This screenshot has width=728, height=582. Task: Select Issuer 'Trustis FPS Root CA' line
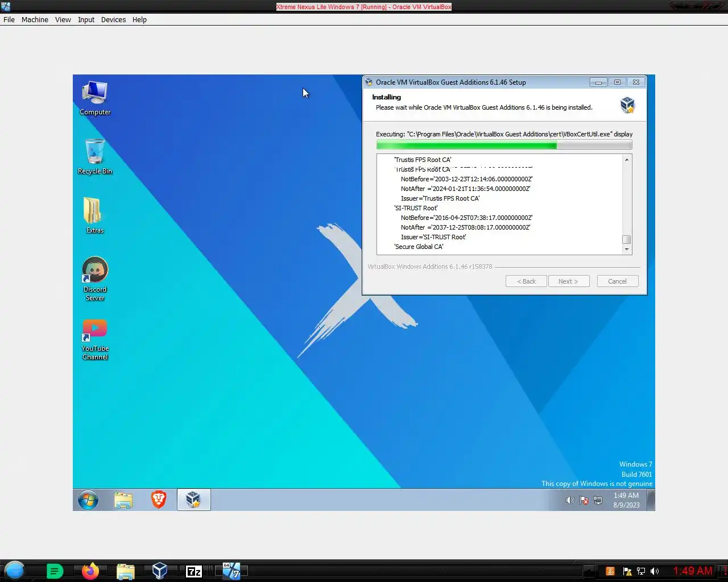[440, 198]
